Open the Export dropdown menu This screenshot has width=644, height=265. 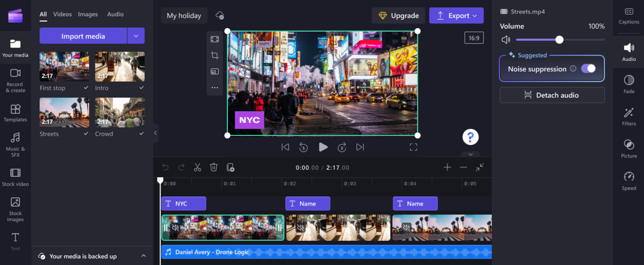point(475,16)
